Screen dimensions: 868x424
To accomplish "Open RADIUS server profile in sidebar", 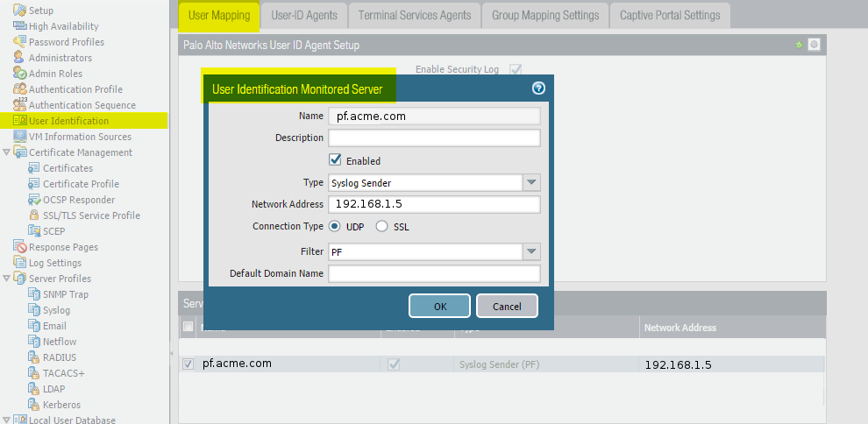I will point(59,357).
